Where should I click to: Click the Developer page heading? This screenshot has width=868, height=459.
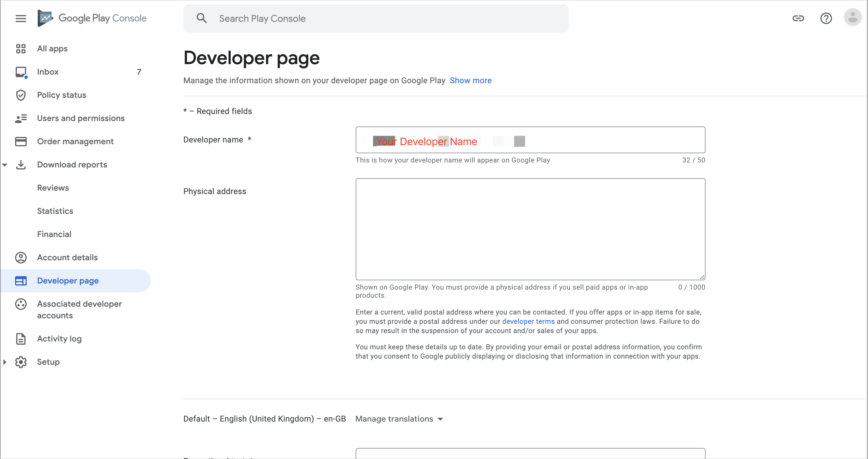pos(251,58)
